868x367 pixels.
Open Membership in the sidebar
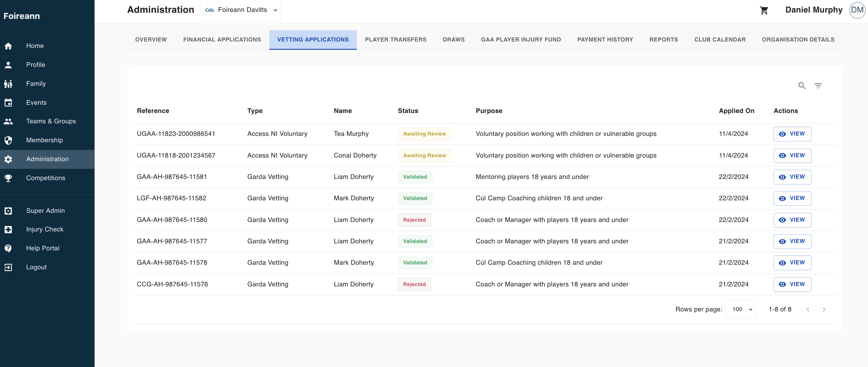47,140
